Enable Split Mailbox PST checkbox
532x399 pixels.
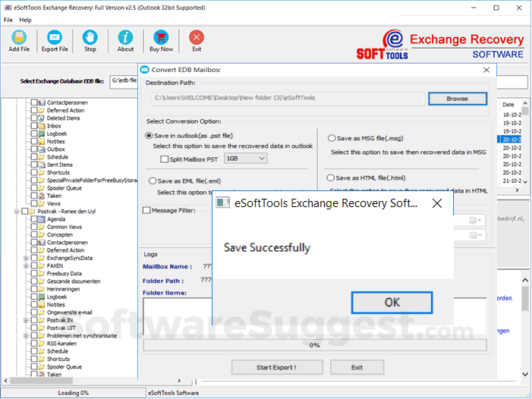click(164, 159)
